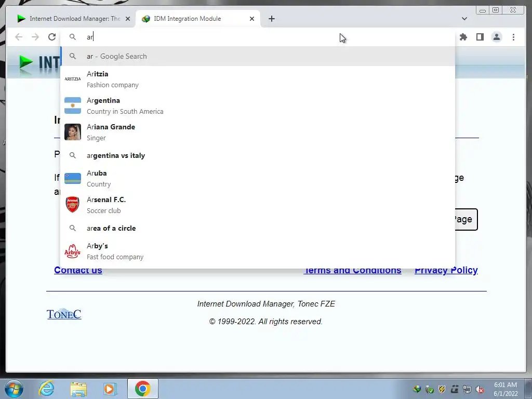Choose 'ar - Google Search' suggestion

point(258,56)
